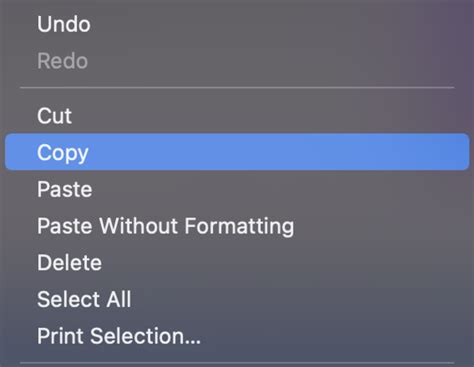The height and width of the screenshot is (367, 474).
Task: Choose Select All from the menu
Action: click(x=237, y=299)
